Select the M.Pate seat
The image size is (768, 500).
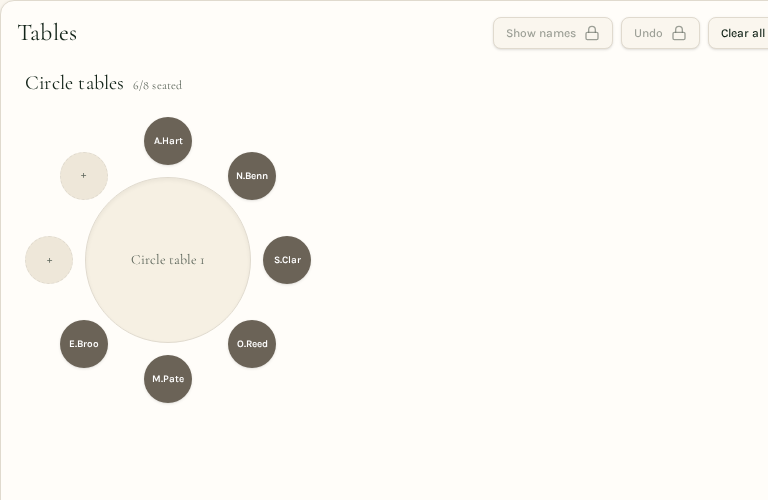pyautogui.click(x=168, y=379)
